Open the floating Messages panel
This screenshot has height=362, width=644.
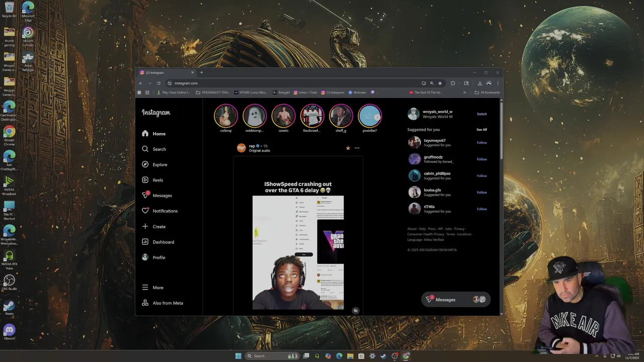pyautogui.click(x=455, y=300)
